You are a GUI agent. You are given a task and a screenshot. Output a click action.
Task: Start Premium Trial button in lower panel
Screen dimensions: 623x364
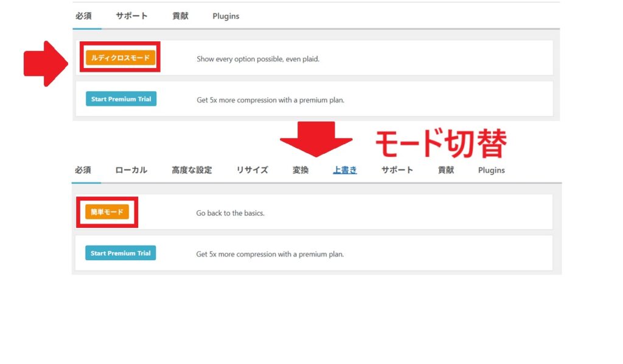click(x=120, y=253)
